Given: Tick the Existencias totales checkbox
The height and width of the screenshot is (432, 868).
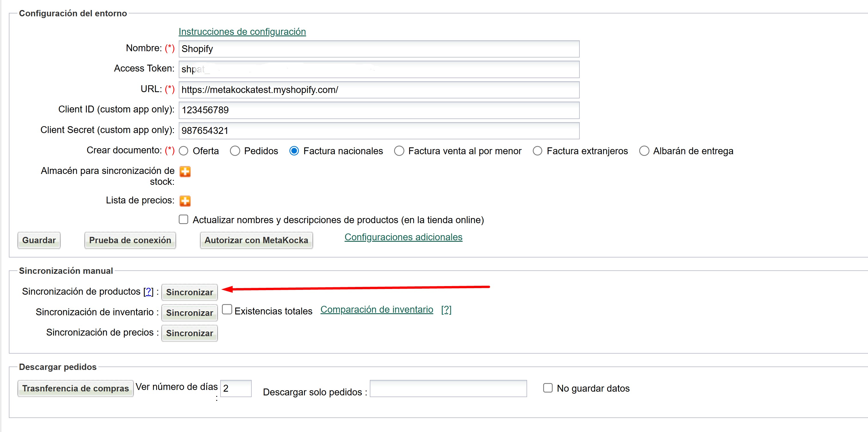Looking at the screenshot, I should [227, 310].
